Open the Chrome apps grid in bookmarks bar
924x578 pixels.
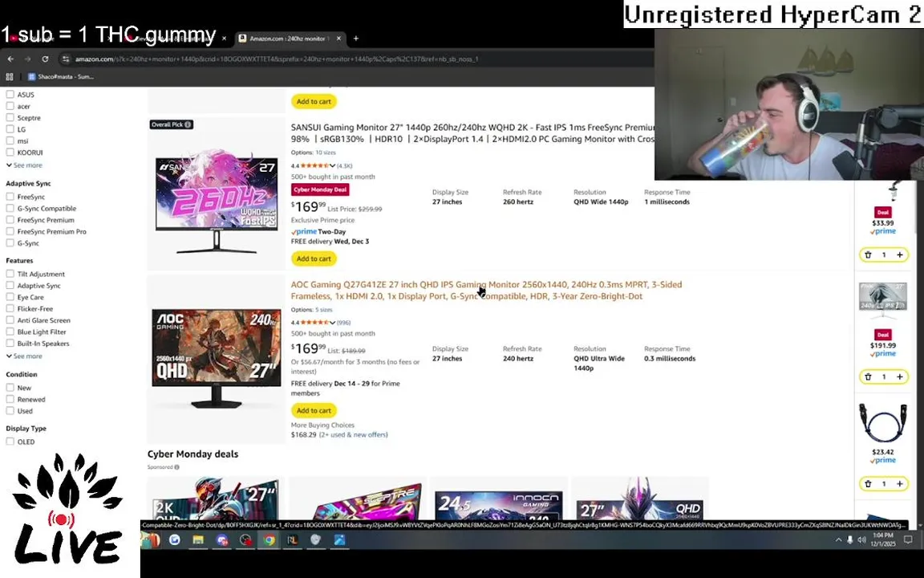[x=10, y=77]
